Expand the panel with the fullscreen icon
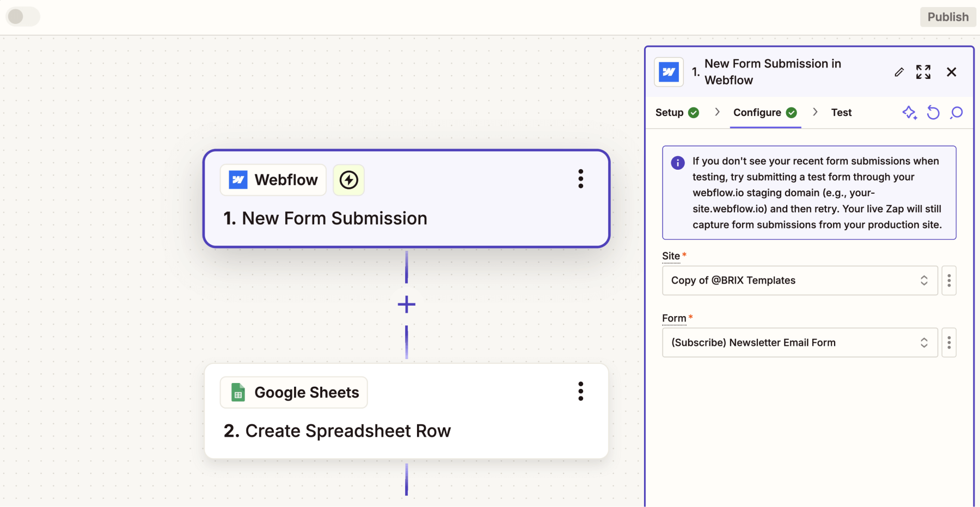This screenshot has width=980, height=507. click(x=923, y=72)
